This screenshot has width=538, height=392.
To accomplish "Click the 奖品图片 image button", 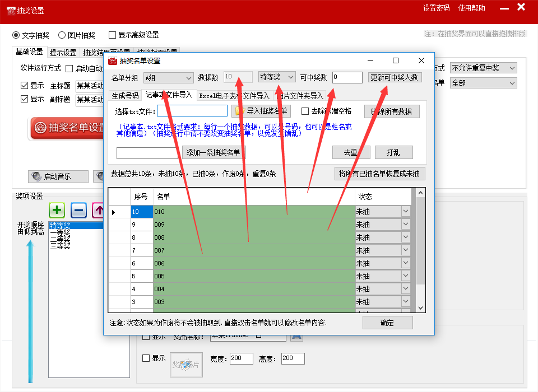I will click(x=186, y=365).
